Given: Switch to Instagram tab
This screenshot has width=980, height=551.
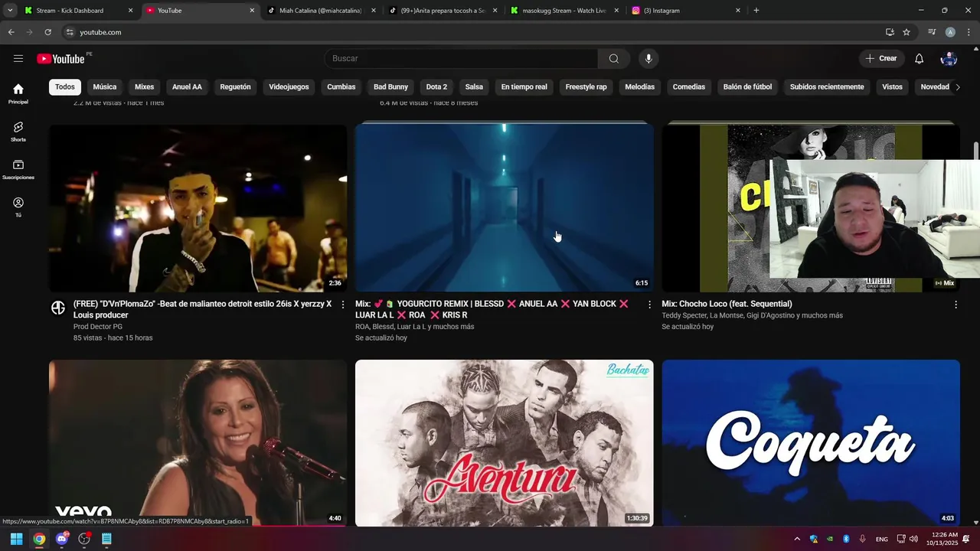Looking at the screenshot, I should pos(685,11).
